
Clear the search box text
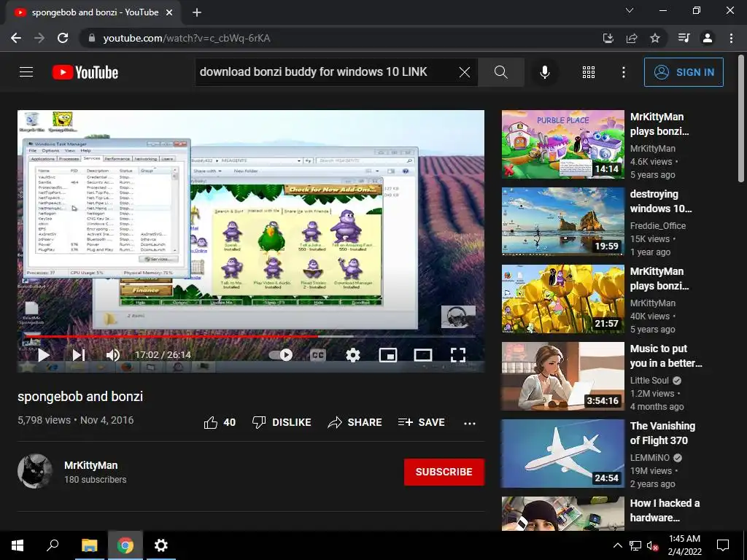pos(465,72)
